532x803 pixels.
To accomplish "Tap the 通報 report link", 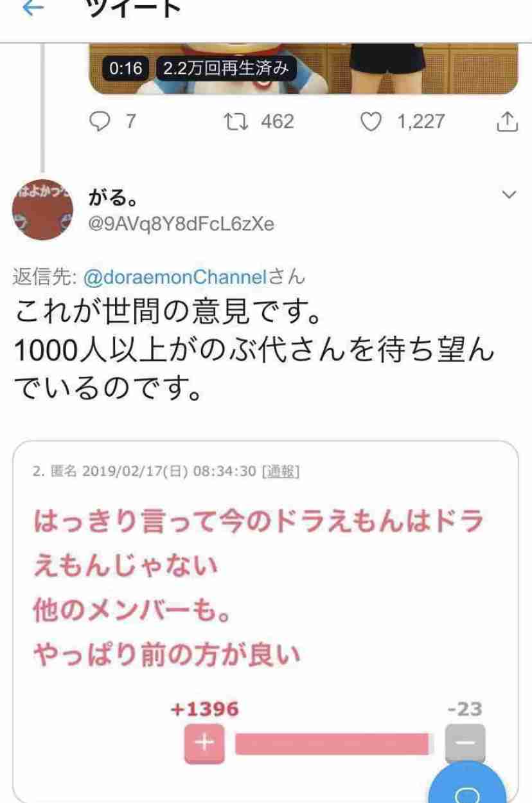I will [279, 472].
